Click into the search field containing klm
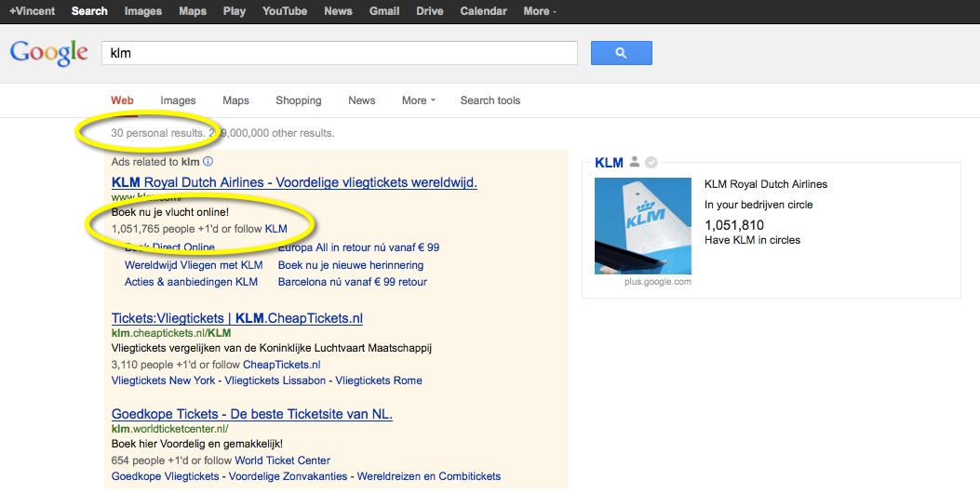The height and width of the screenshot is (494, 980). pos(339,53)
